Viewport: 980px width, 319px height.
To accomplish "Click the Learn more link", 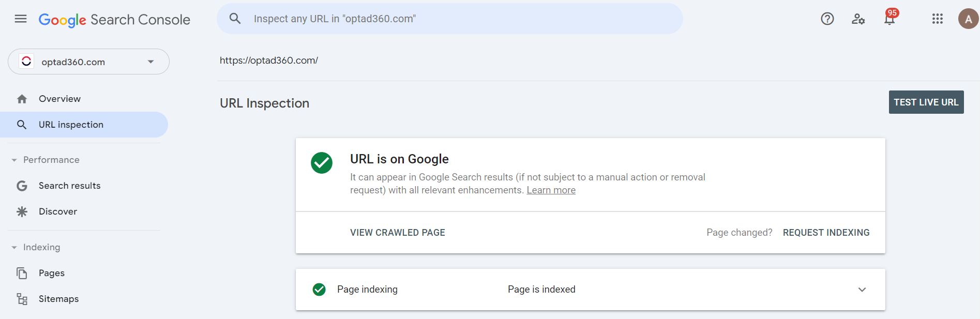I will (x=551, y=190).
